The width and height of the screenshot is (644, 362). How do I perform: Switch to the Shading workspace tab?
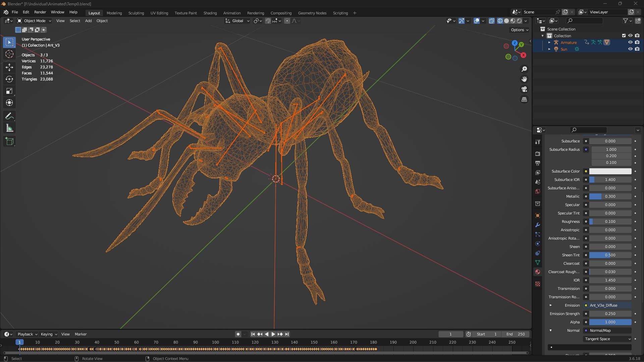coord(210,13)
